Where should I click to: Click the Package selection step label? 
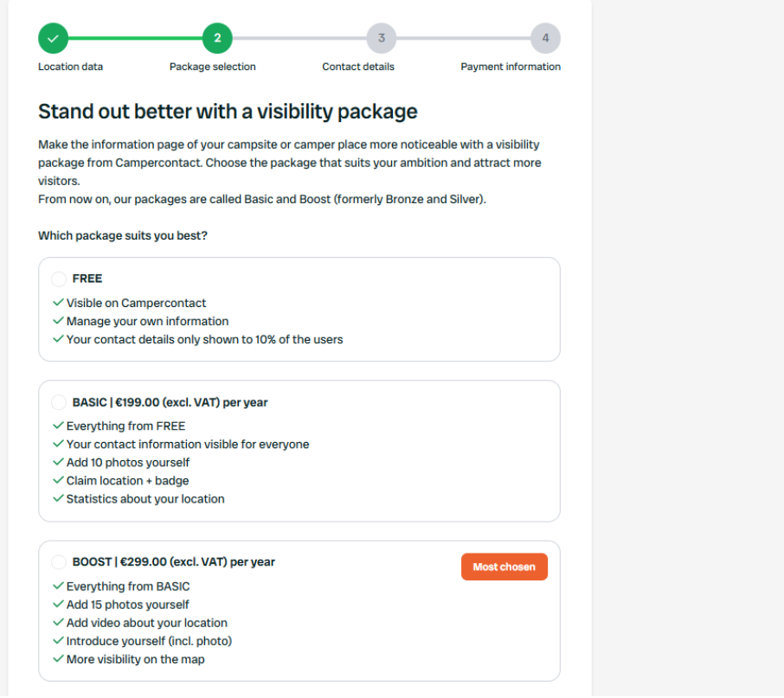pyautogui.click(x=213, y=67)
